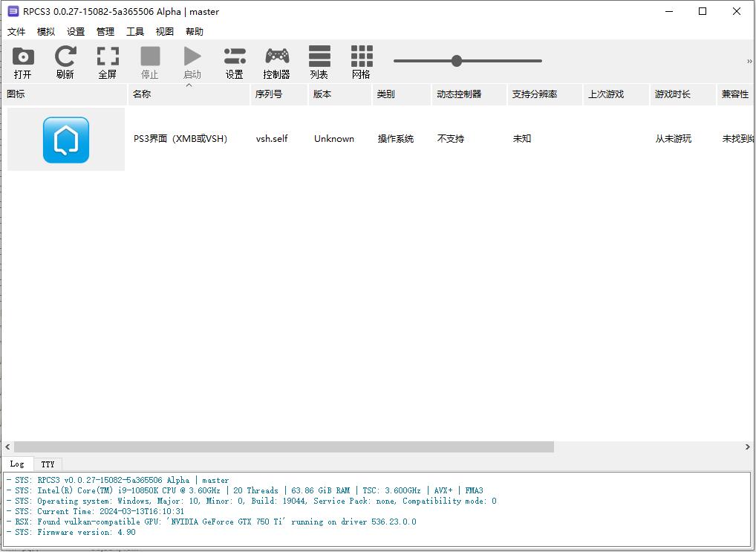Click the vsh.self serial cell
756x552 pixels.
click(x=272, y=139)
